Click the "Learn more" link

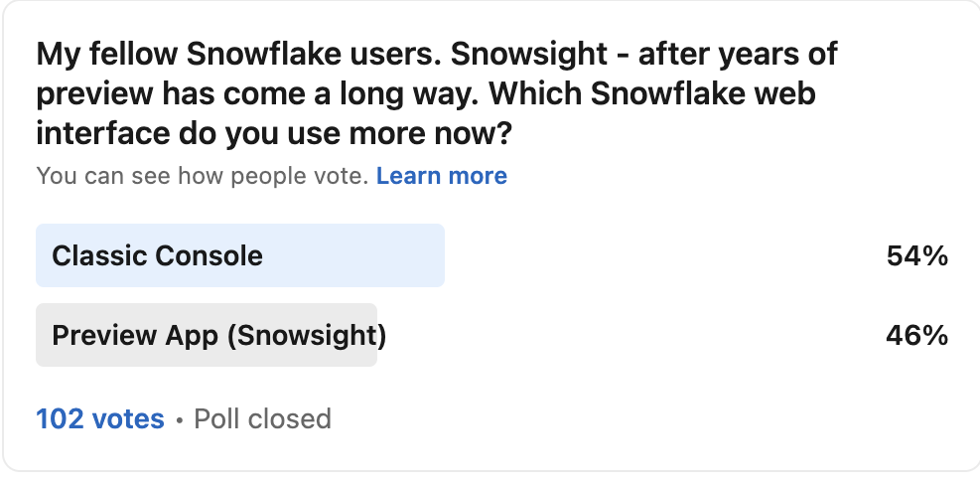(442, 177)
